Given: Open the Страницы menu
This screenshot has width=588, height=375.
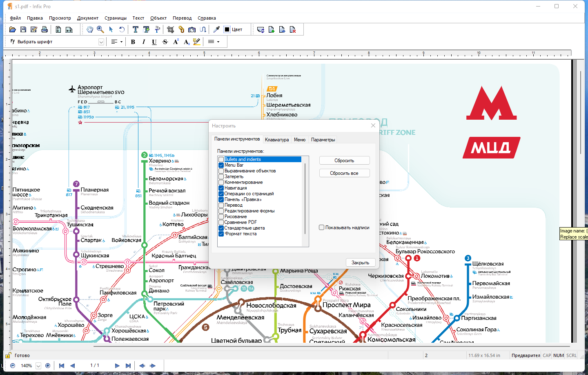Looking at the screenshot, I should [x=115, y=18].
